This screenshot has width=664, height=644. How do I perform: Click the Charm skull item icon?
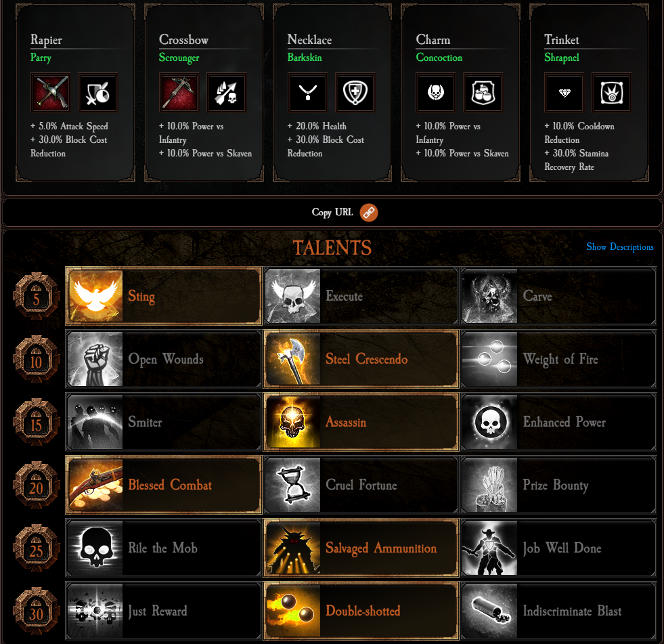[436, 92]
